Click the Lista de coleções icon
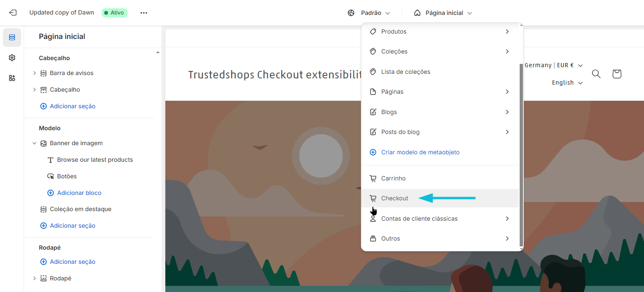 point(373,72)
